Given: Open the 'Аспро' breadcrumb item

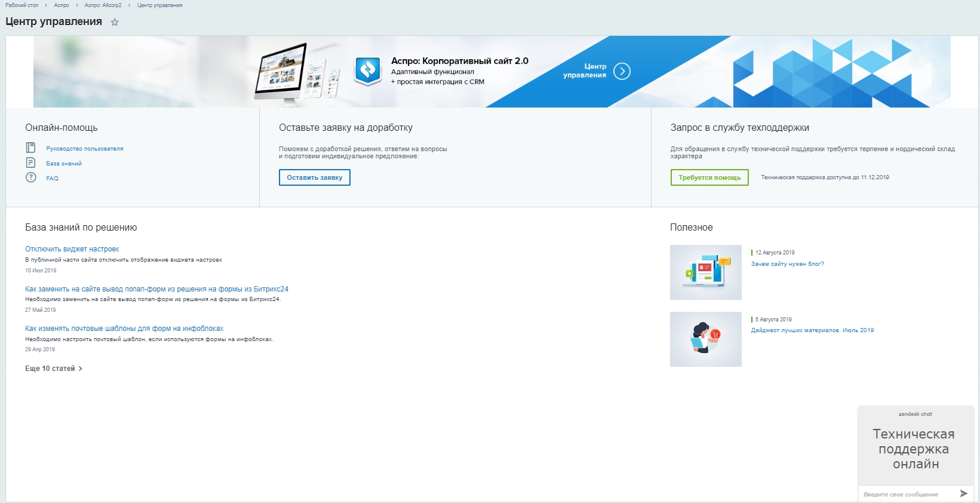Looking at the screenshot, I should pyautogui.click(x=62, y=5).
